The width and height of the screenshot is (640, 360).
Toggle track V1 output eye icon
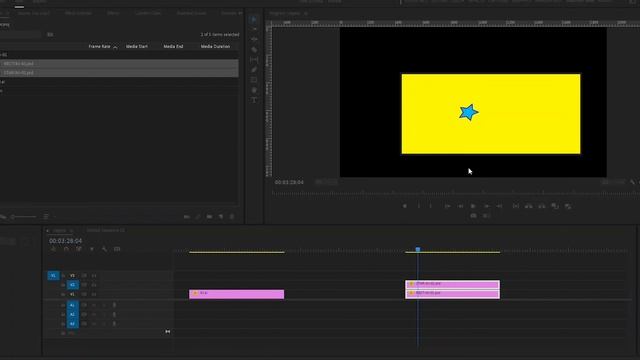93,294
